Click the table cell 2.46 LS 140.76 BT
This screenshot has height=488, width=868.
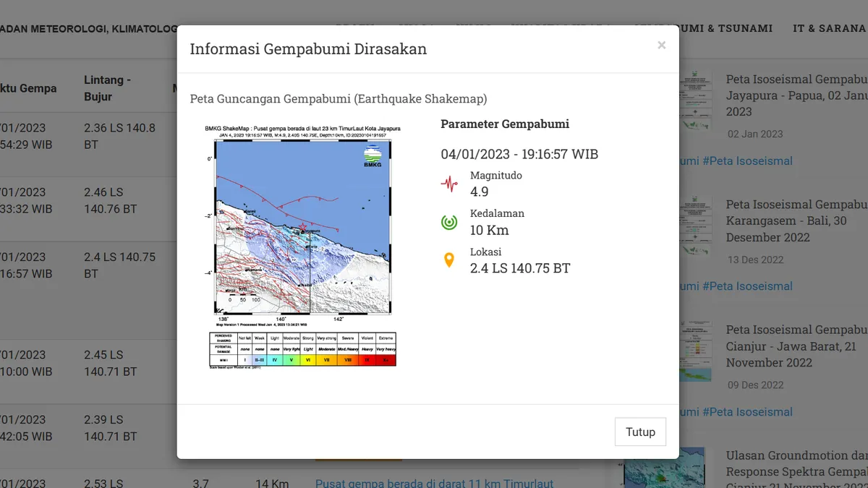(x=111, y=200)
